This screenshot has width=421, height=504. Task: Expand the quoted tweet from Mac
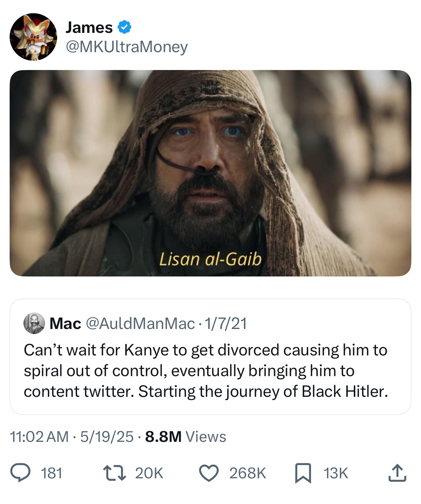[211, 368]
